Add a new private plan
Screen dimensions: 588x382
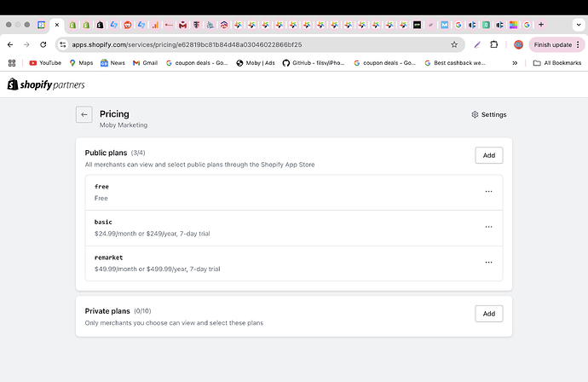488,314
